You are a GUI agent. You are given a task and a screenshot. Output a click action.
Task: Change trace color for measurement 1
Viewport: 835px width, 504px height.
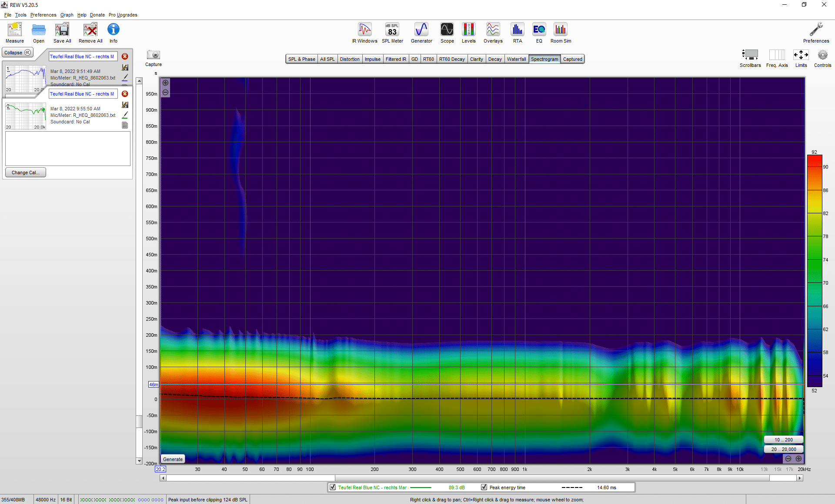click(x=125, y=77)
